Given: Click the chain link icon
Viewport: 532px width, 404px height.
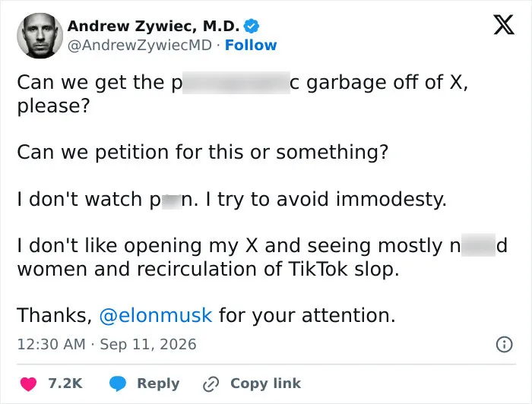Looking at the screenshot, I should (211, 384).
